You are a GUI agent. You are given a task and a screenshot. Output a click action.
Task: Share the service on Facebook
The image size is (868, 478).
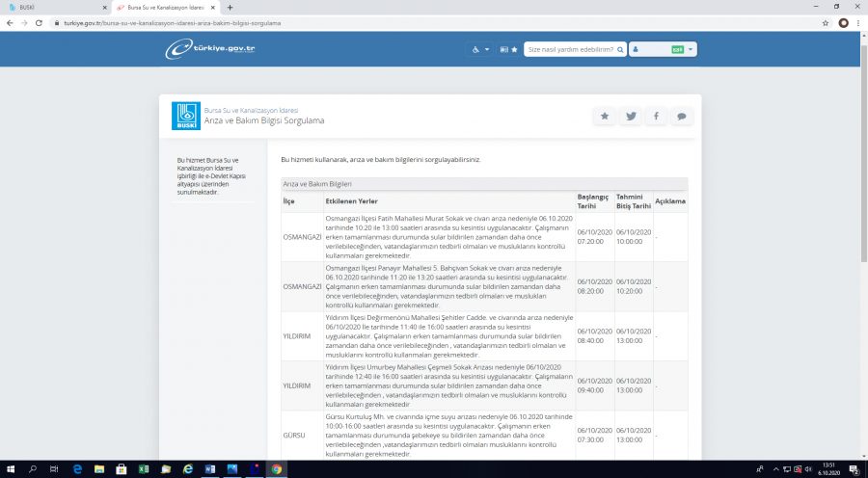pyautogui.click(x=656, y=117)
